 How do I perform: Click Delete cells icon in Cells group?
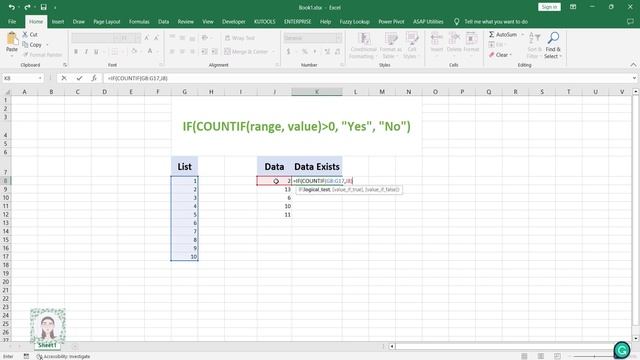(x=454, y=39)
